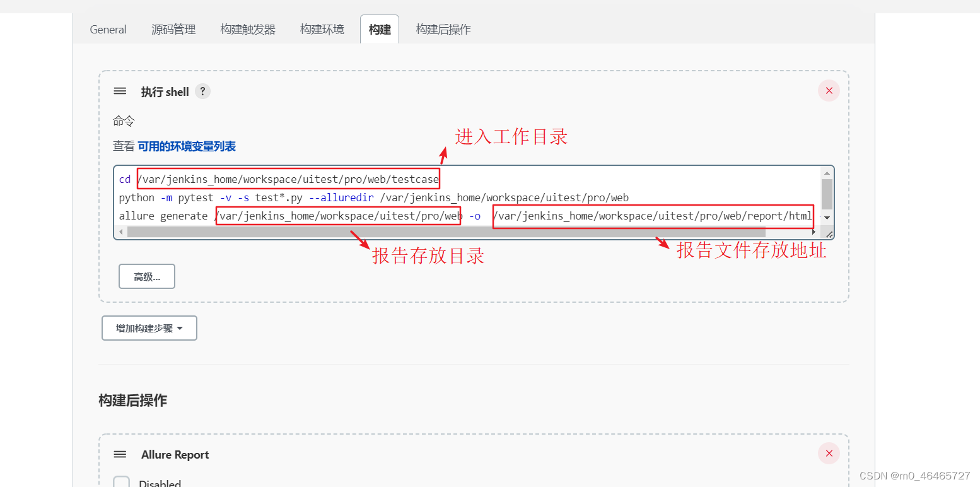Open the 可用的环境变量列表 link
The height and width of the screenshot is (487, 980).
(187, 146)
